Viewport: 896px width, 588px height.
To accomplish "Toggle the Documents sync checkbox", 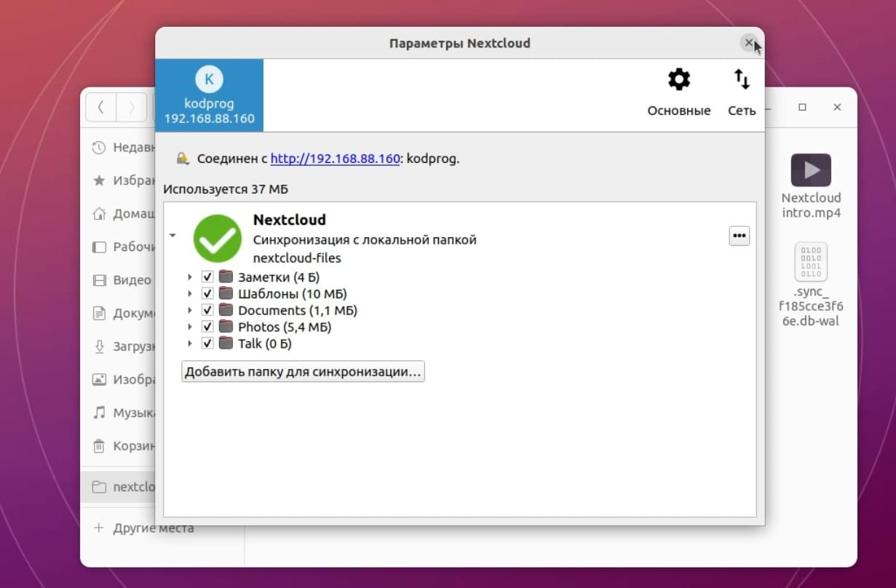I will 207,311.
